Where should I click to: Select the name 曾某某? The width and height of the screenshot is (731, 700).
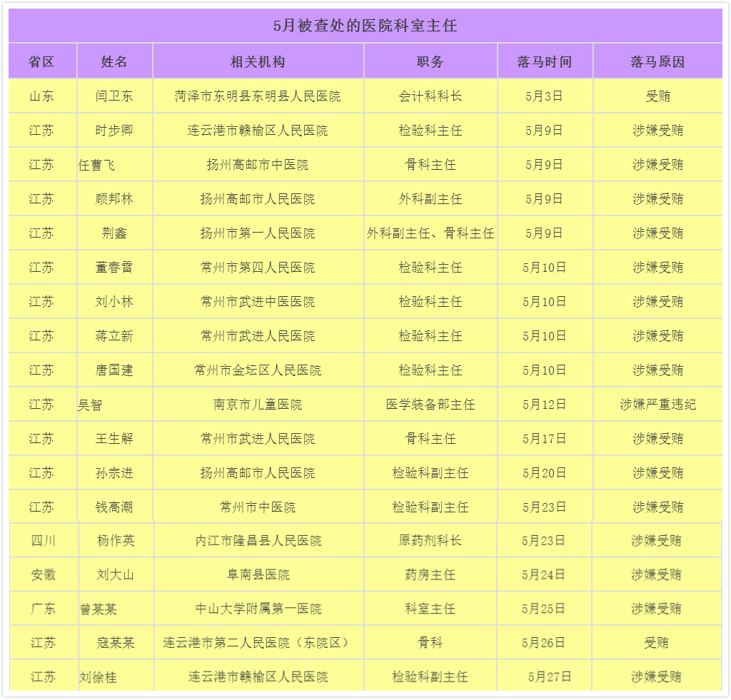99,609
